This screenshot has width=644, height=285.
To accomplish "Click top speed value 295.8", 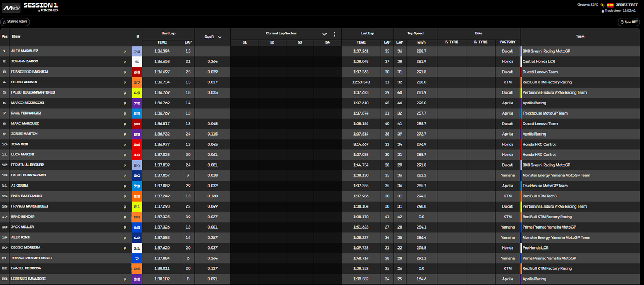I will click(422, 248).
